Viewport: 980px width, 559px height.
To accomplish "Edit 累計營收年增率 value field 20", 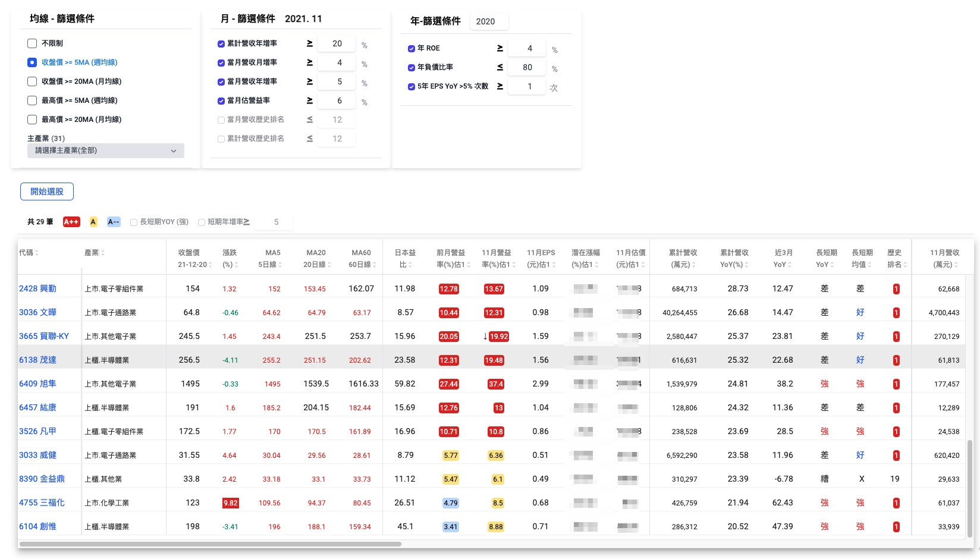I will pos(337,43).
